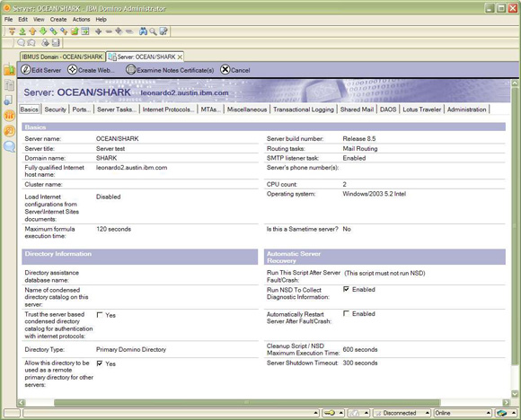Open the dropdown arrow beside the greyed status icon
Viewport: 521px width, 420px height.
pyautogui.click(x=366, y=413)
